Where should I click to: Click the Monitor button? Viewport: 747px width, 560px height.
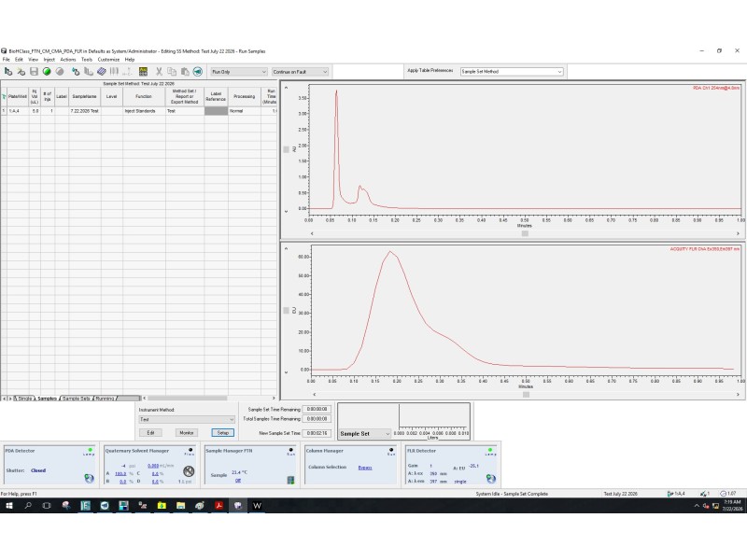186,433
